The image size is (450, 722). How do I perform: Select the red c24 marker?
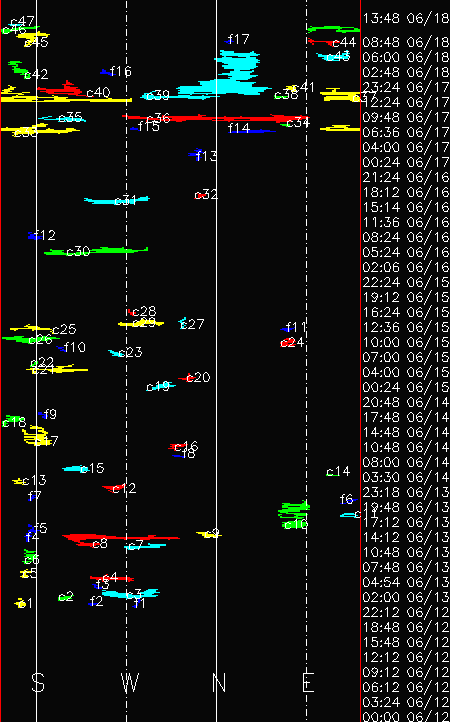287,343
